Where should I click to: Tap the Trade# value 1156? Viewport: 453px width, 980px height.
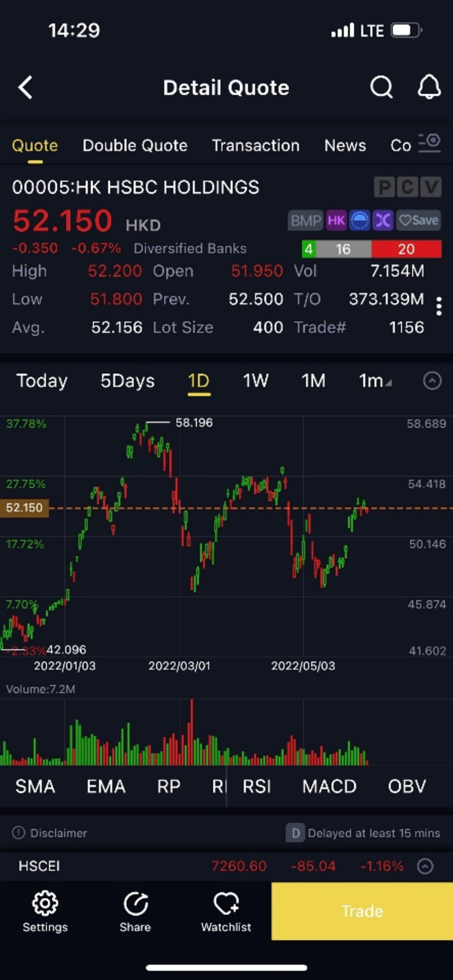tap(407, 327)
